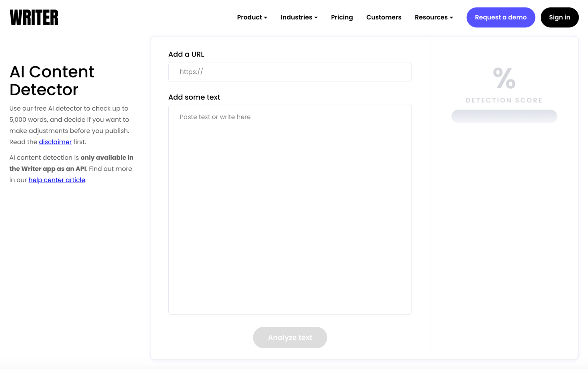Focus the Add a URL field

(x=290, y=72)
